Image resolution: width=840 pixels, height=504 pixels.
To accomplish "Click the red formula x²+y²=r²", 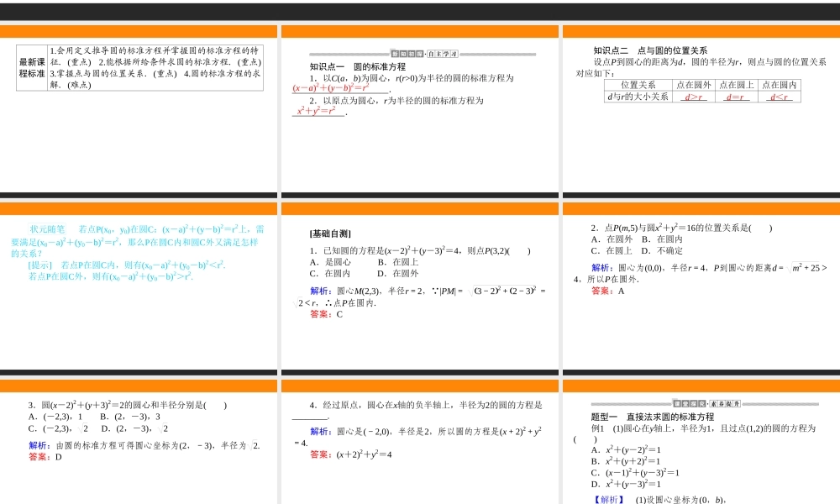I will point(316,110).
